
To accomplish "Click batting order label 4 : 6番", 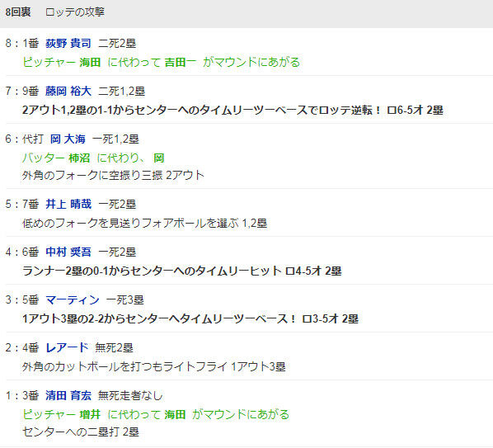I will (x=22, y=252).
